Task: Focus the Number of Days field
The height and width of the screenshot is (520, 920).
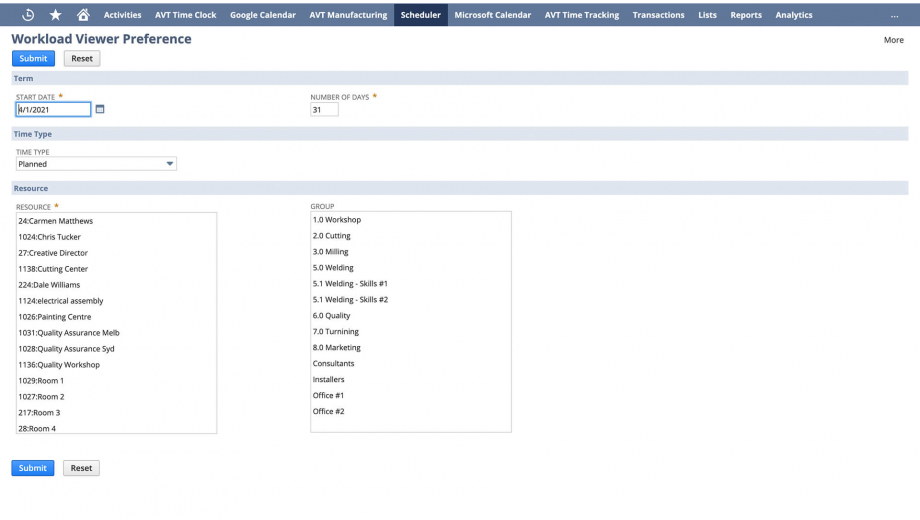Action: (x=324, y=110)
